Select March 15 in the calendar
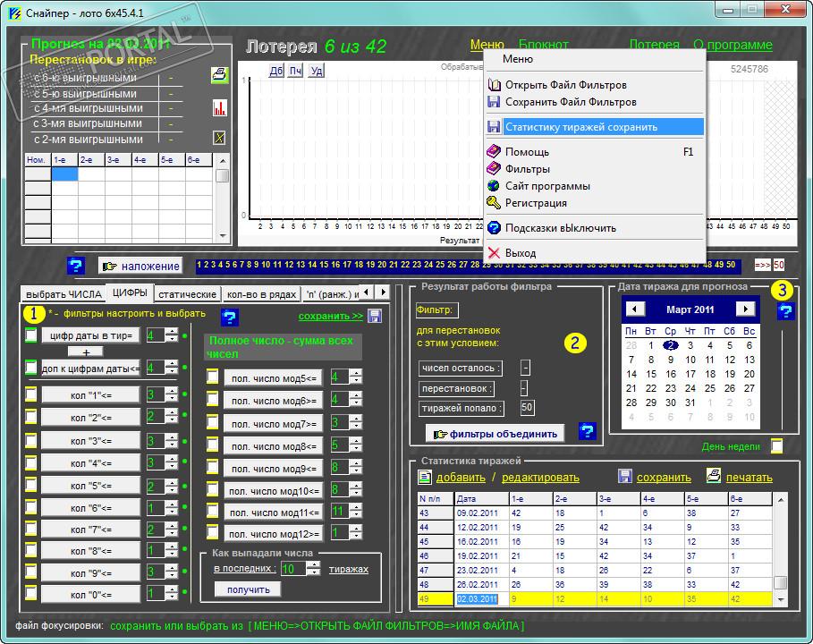813x644 pixels. point(651,374)
